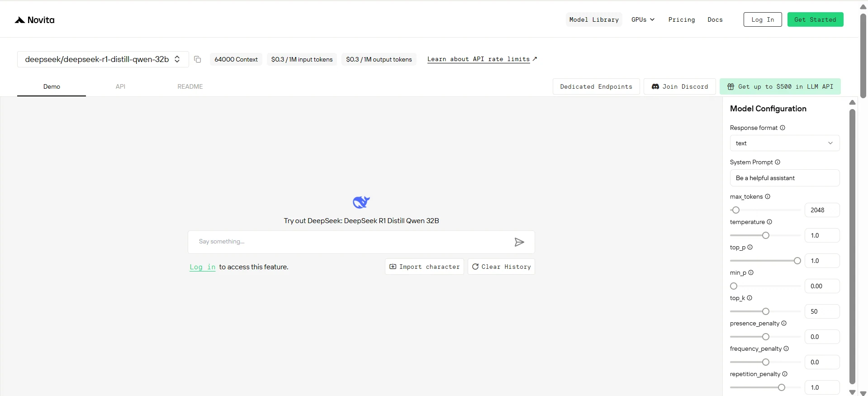Click the frequency_penalty value field
This screenshot has width=868, height=396.
pyautogui.click(x=822, y=362)
